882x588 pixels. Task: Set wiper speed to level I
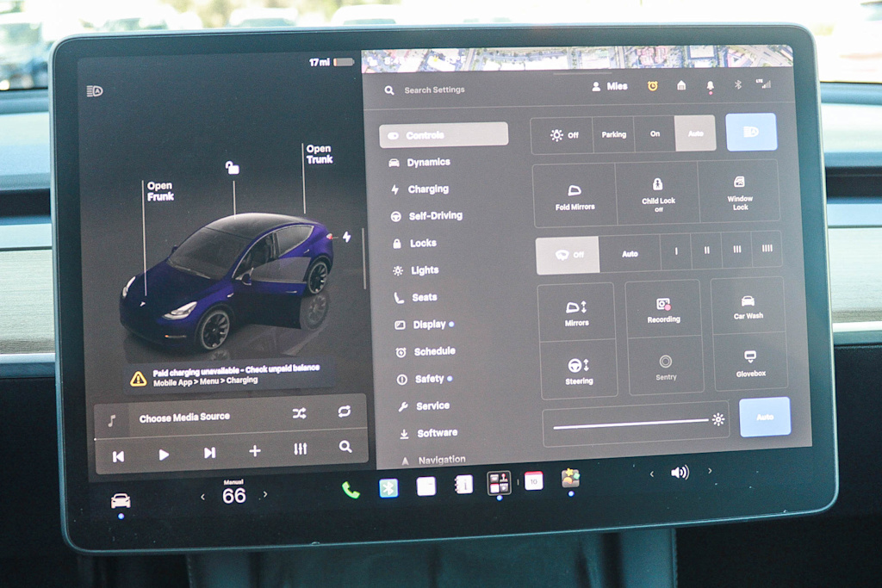pyautogui.click(x=676, y=251)
